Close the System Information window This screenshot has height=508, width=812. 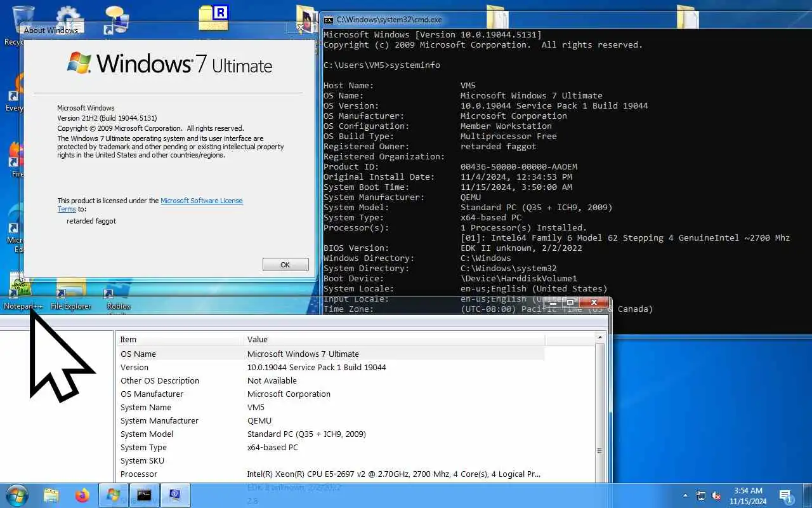(594, 302)
